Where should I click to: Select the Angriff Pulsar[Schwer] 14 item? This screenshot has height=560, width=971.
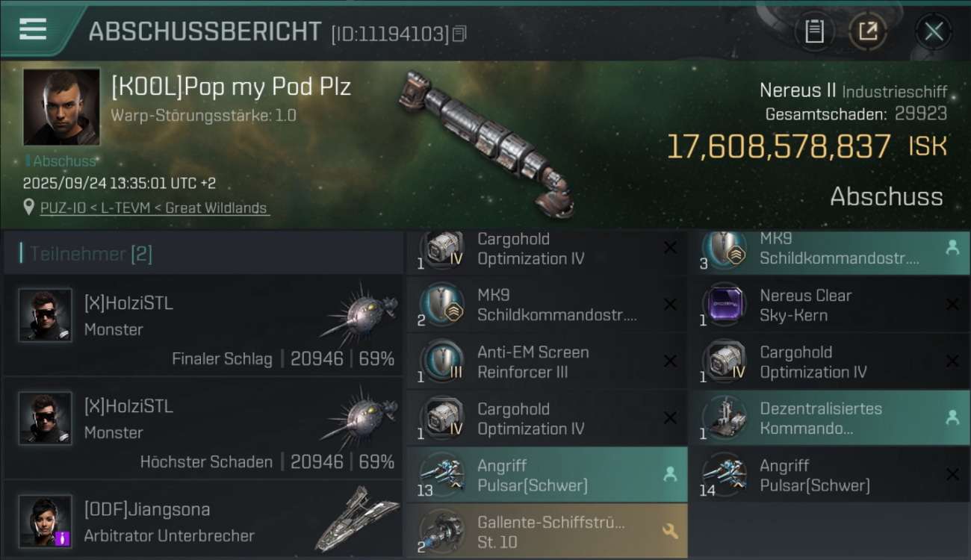click(829, 475)
